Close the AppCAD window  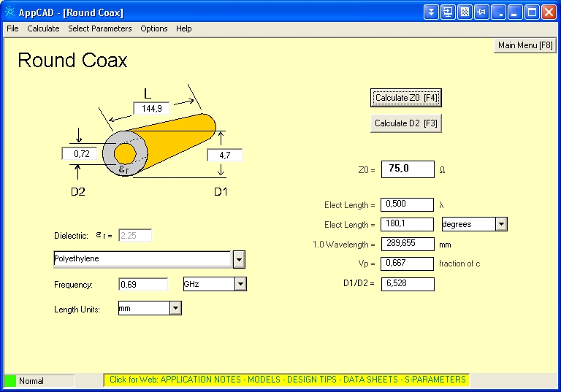[x=549, y=12]
